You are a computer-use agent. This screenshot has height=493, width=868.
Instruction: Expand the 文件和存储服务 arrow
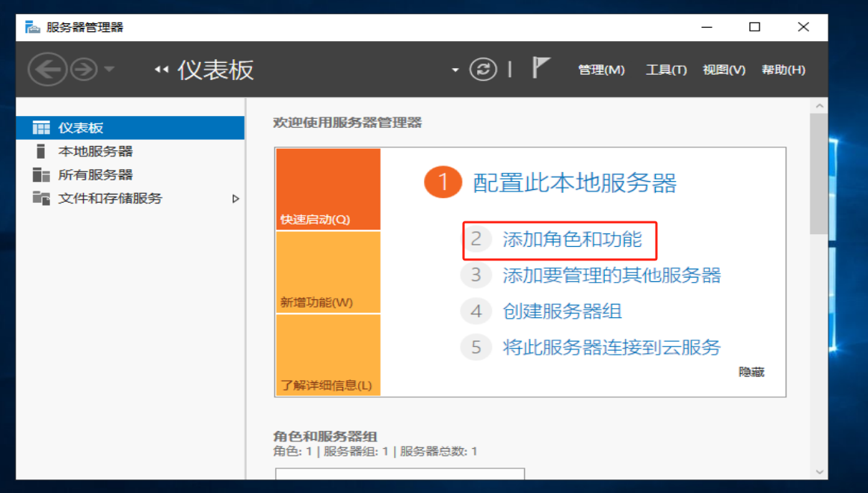[236, 198]
